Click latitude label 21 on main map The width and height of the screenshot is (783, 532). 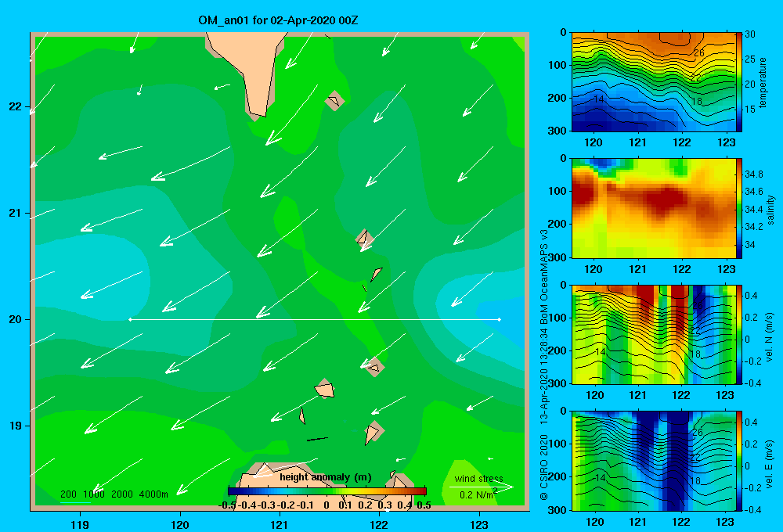pos(16,213)
